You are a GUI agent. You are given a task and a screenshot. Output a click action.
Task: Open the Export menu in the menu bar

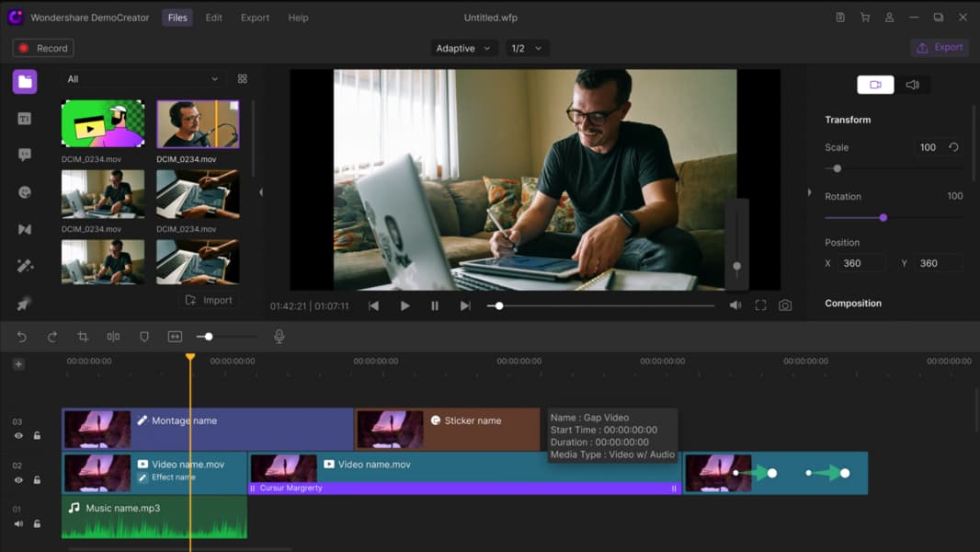tap(255, 17)
